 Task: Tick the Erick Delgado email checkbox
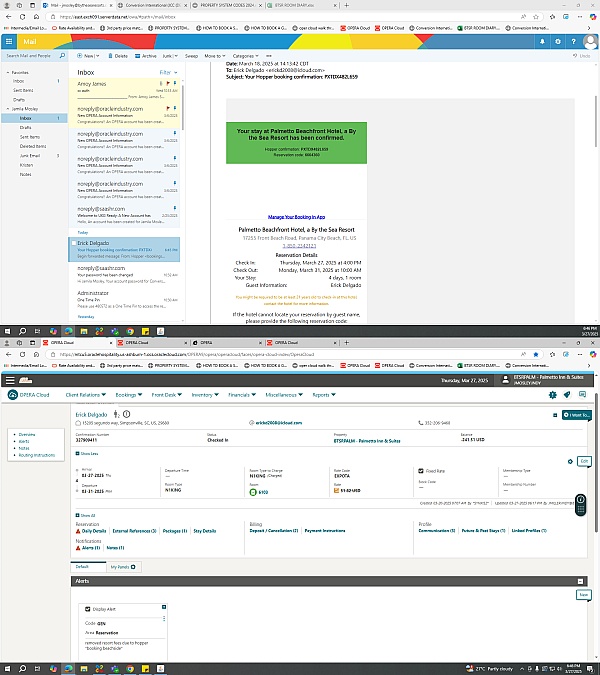[x=74, y=243]
